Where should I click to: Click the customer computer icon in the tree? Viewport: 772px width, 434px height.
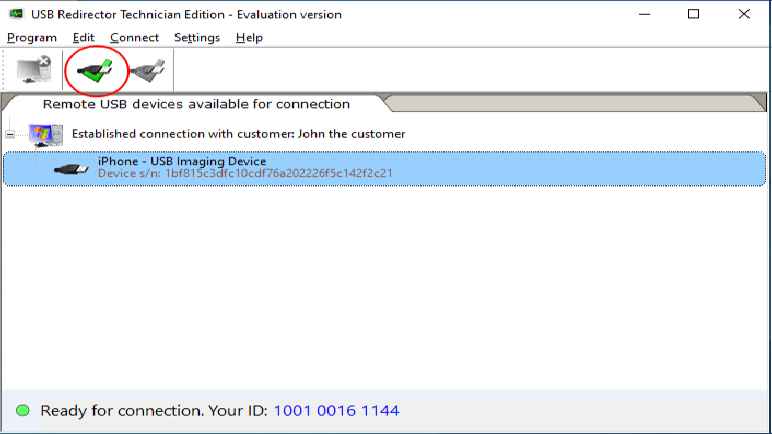pos(45,134)
